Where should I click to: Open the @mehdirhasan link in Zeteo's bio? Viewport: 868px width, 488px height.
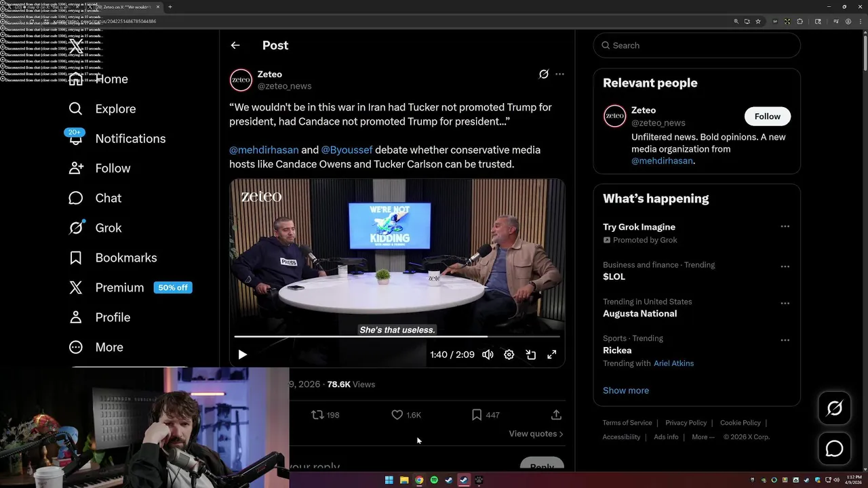point(662,161)
